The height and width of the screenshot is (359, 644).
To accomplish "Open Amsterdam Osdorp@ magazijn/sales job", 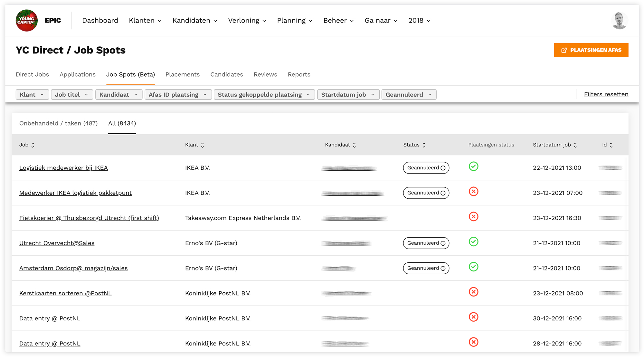I will 73,269.
